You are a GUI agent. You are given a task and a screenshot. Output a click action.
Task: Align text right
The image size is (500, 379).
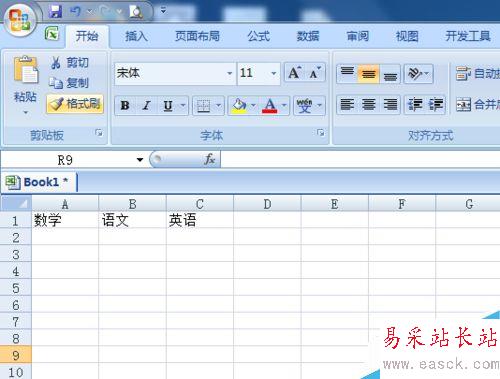pos(390,105)
